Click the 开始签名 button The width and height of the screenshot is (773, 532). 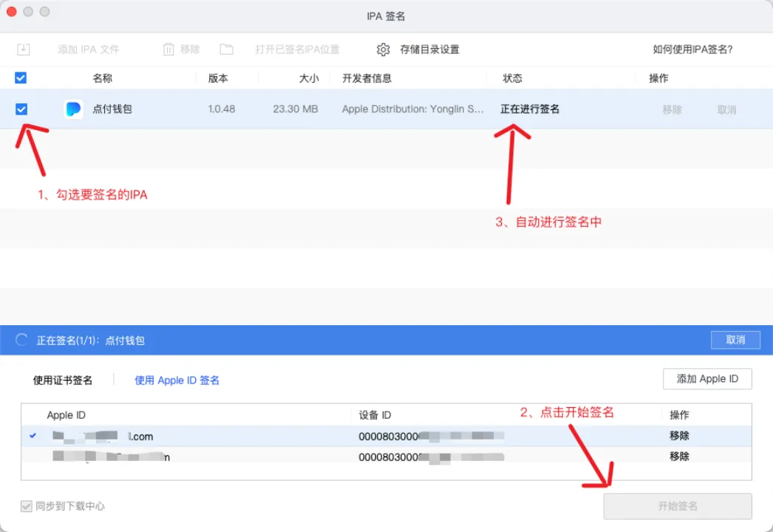[677, 506]
